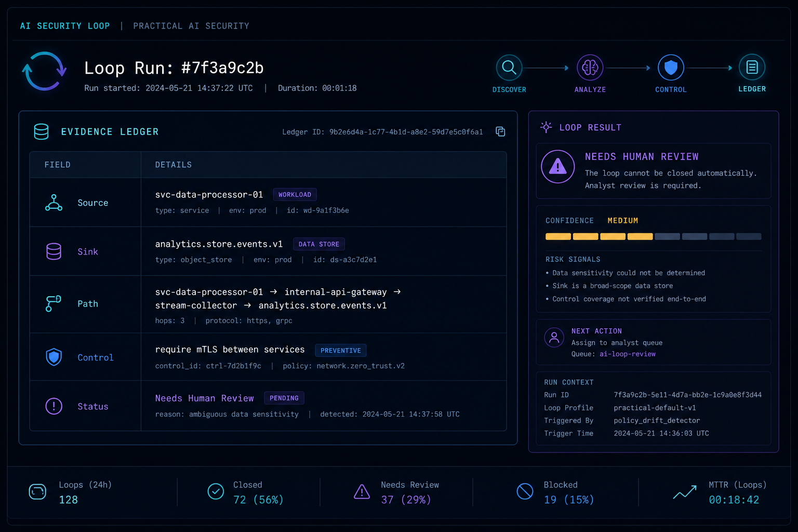Screen dimensions: 798x532
Task: Click the 'id: wd-9a1f3b6e' value
Action: point(318,210)
